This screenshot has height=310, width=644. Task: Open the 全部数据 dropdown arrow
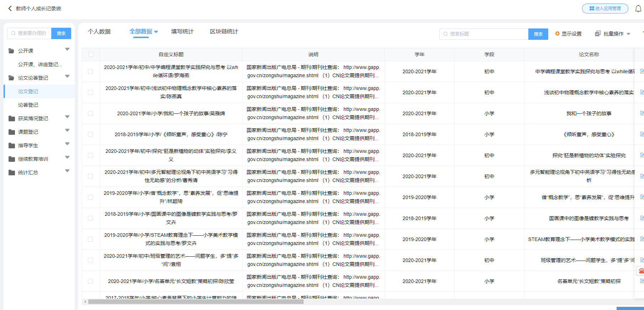click(x=156, y=32)
